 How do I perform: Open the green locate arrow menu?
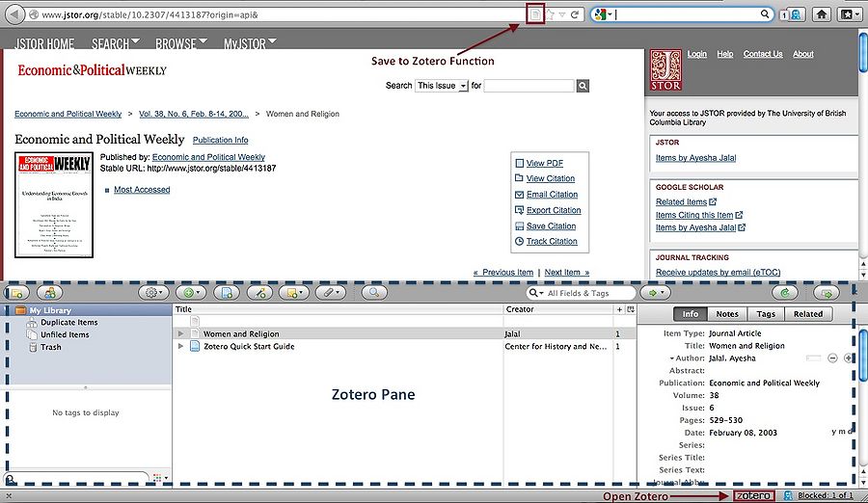656,293
